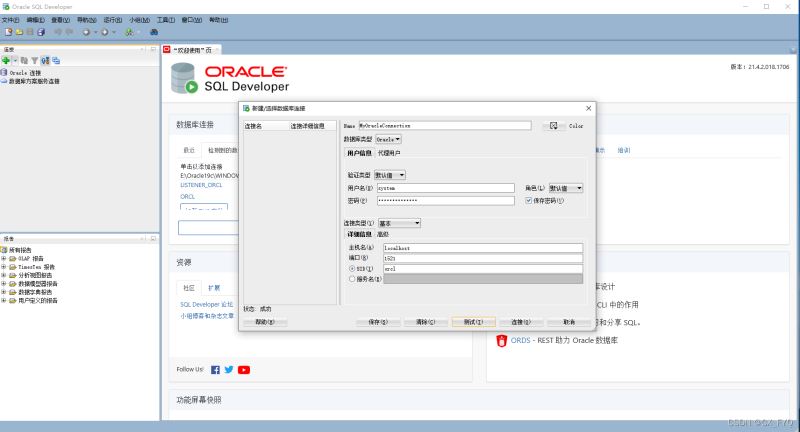Viewport: 800px width, 432px height.
Task: Toggle the 保存密码 checkbox
Action: click(529, 200)
